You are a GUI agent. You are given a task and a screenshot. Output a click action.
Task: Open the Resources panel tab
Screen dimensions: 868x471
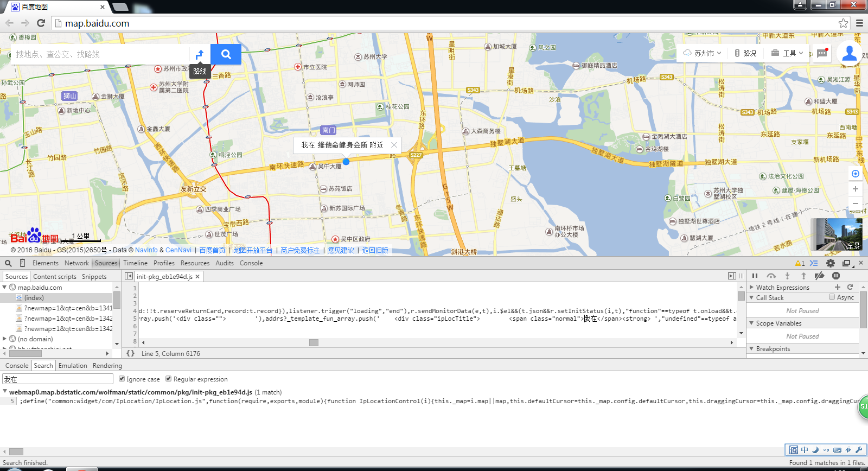click(195, 263)
